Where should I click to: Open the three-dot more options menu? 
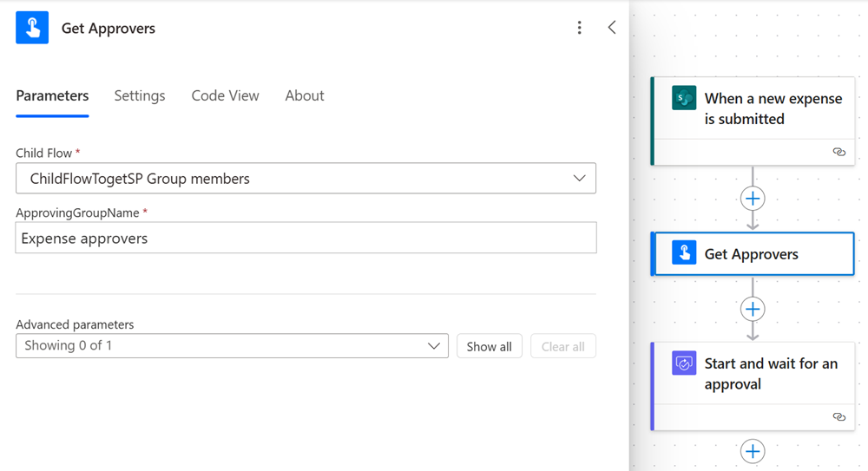[x=580, y=28]
